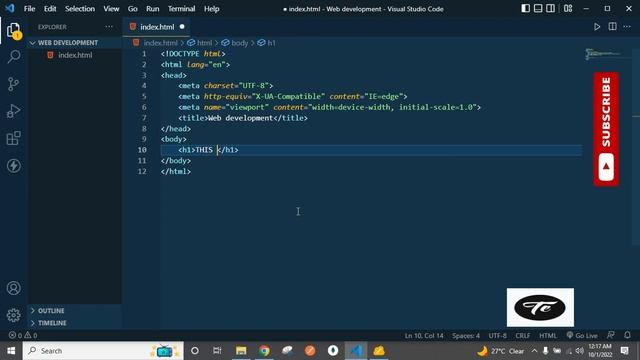Open the Edit menu

coord(50,9)
